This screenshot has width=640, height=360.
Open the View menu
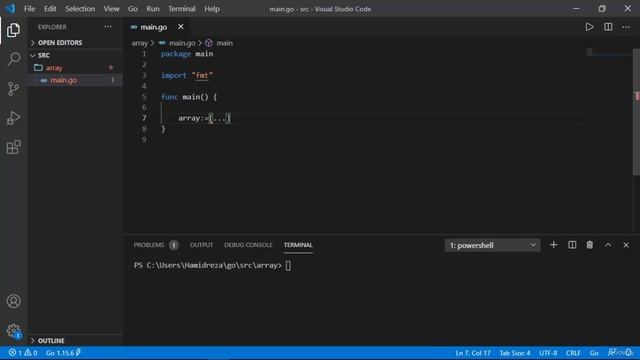point(111,9)
